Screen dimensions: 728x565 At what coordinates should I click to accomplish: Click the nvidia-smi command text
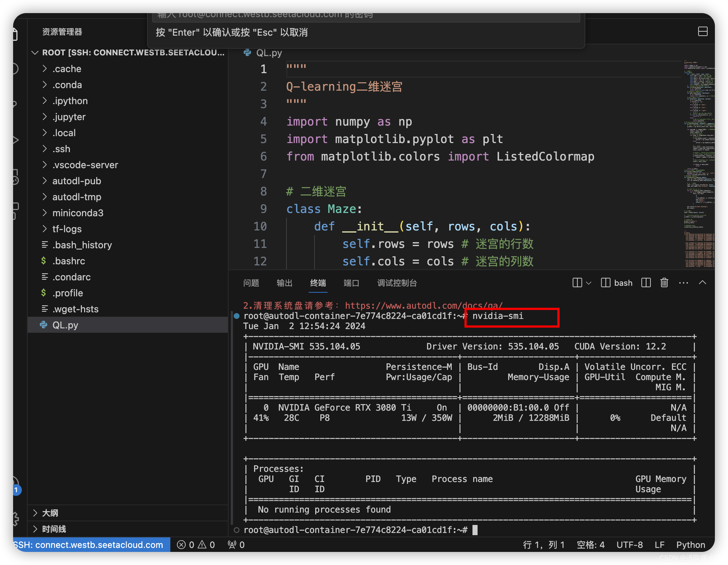coord(498,316)
